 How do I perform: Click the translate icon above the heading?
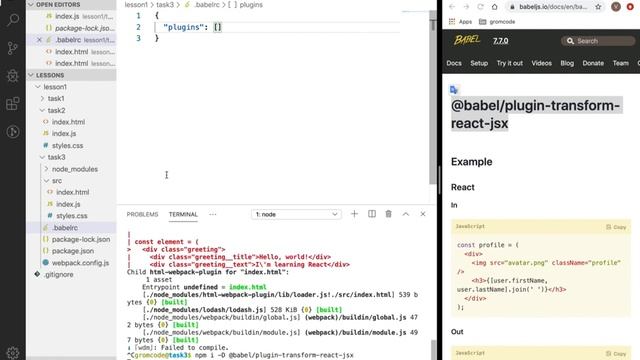click(454, 90)
